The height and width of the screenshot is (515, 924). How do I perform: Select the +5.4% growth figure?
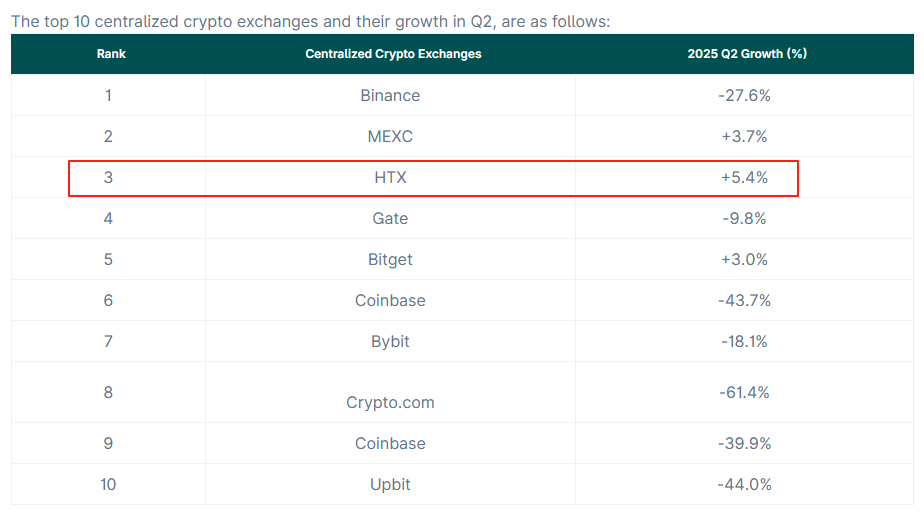pos(745,178)
